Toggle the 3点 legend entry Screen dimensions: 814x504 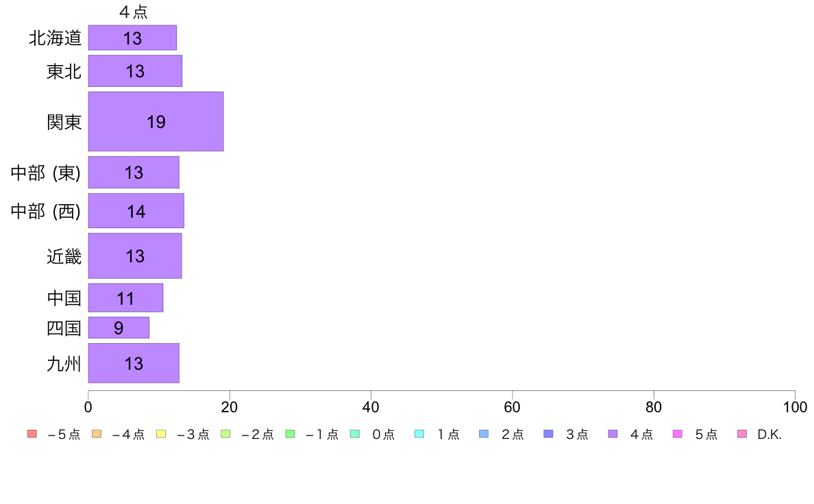click(x=566, y=434)
